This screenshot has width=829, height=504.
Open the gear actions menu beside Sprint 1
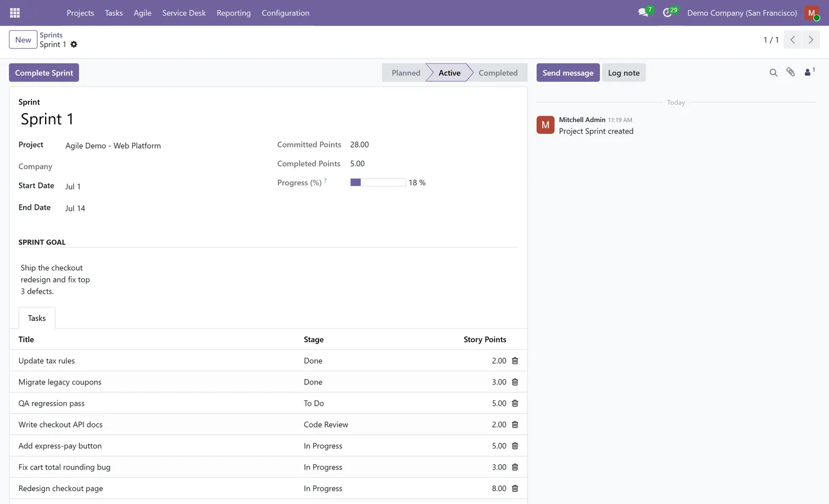click(73, 44)
